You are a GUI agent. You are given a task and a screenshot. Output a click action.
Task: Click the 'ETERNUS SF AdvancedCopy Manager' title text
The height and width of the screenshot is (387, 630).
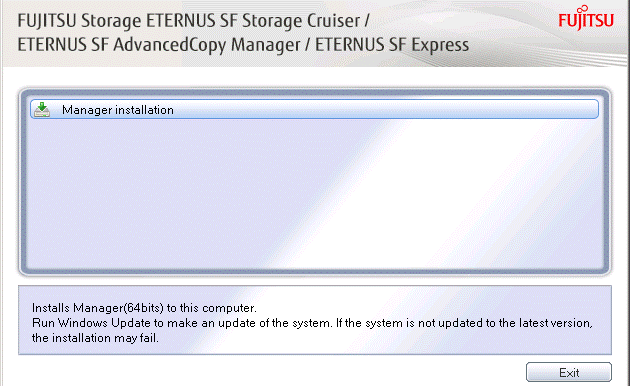click(x=159, y=45)
